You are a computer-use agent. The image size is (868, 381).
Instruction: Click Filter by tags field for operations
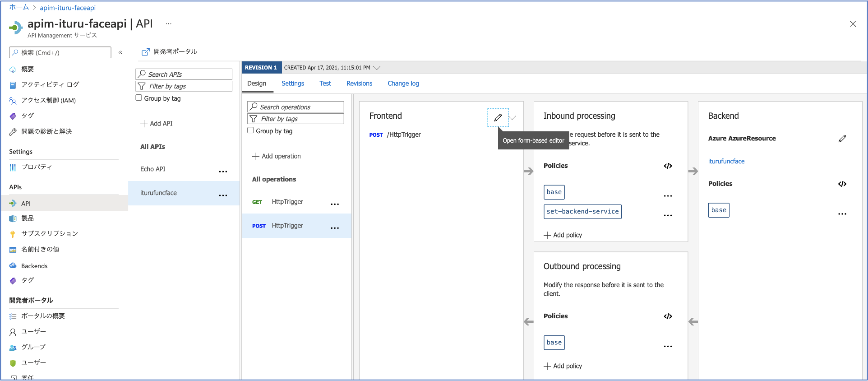[x=296, y=119]
